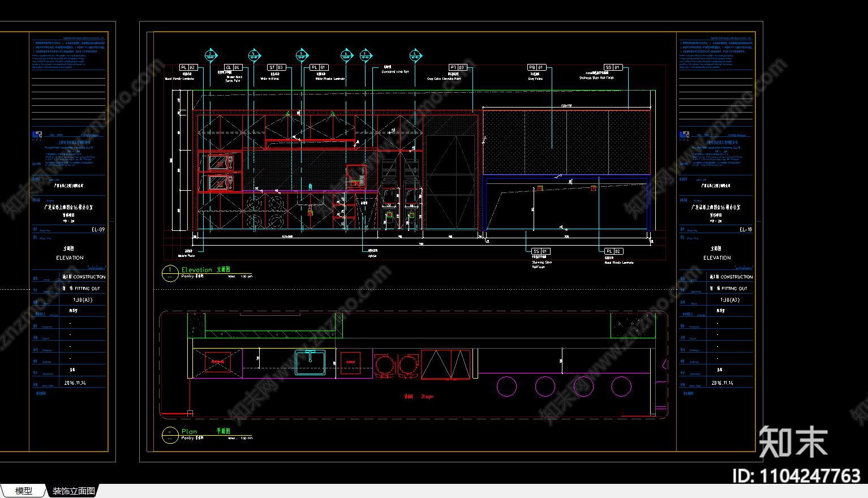
Task: Select 1:30(A3) scale in EL-10 title block
Action: tap(730, 300)
